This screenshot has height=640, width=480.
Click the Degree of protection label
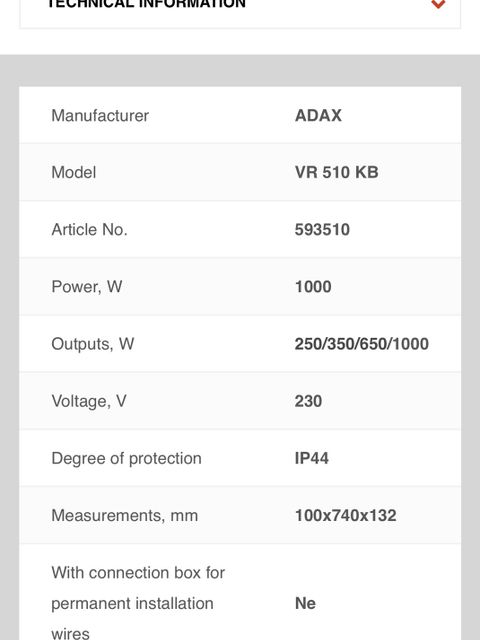127,458
